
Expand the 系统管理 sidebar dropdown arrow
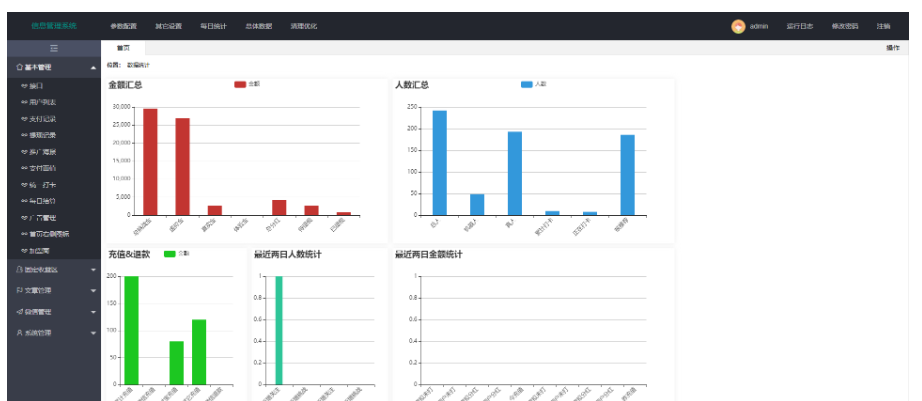(x=93, y=333)
